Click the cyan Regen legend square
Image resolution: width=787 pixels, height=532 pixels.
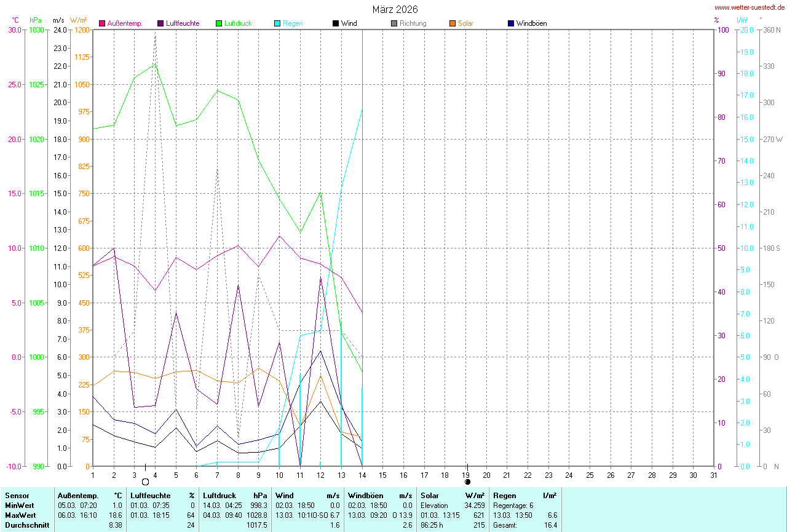tap(277, 23)
